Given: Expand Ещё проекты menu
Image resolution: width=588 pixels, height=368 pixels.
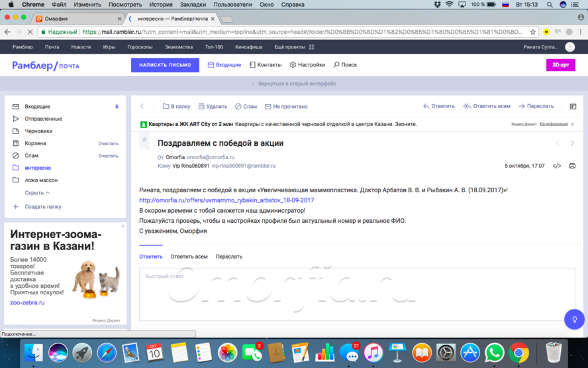Looking at the screenshot, I should point(294,47).
